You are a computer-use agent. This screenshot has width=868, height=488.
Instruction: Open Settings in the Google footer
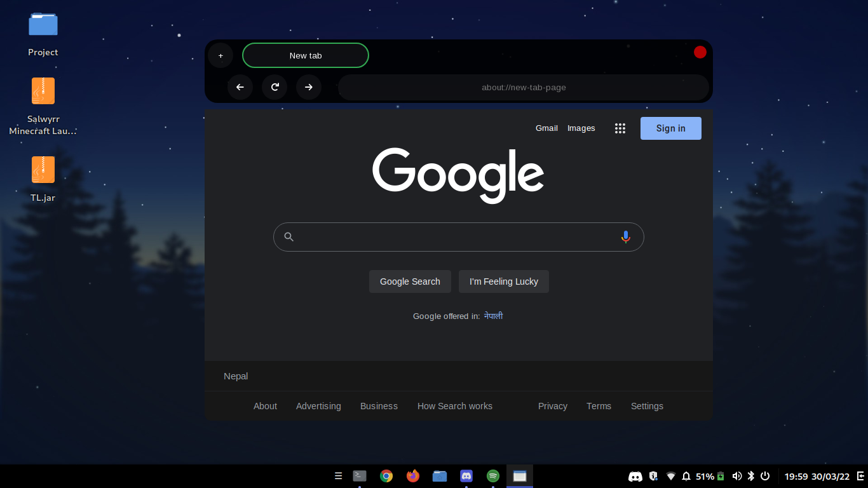point(647,406)
